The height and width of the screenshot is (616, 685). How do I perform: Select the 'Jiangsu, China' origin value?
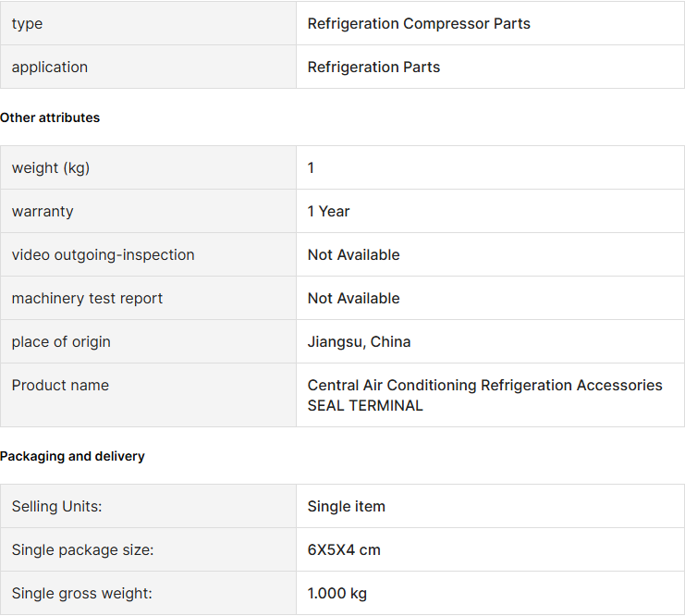(x=359, y=342)
